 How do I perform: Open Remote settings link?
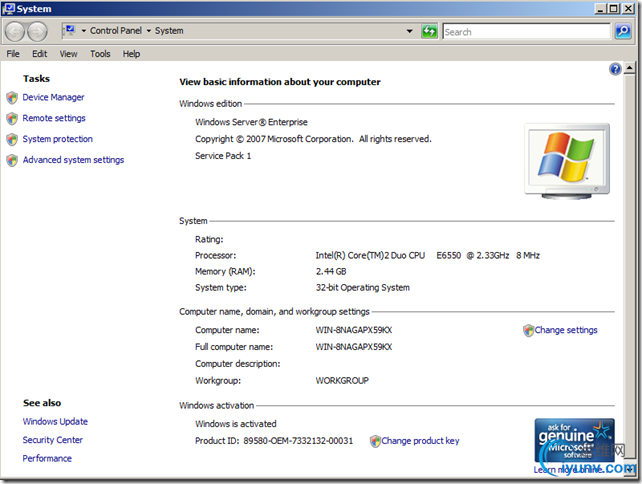(x=54, y=118)
